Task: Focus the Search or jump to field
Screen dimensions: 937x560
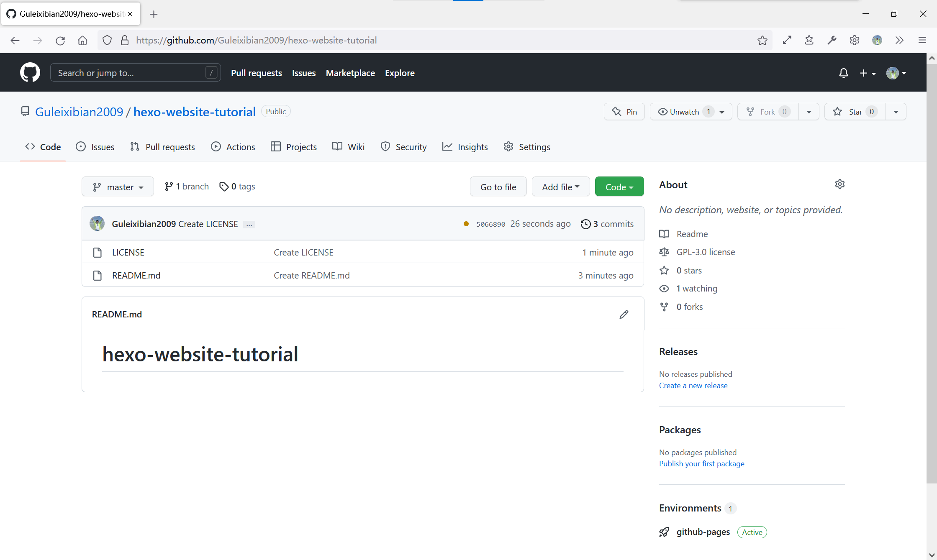Action: 130,73
